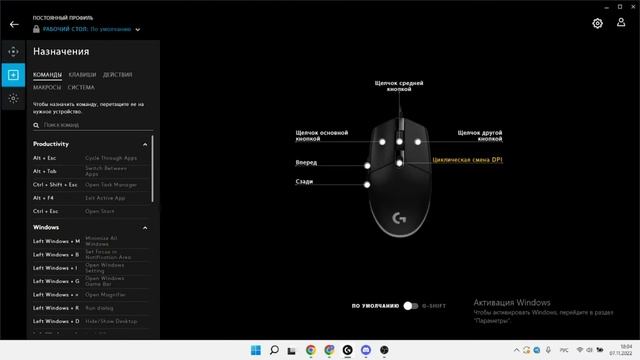The width and height of the screenshot is (640, 360).
Task: Open Task View on the taskbar
Action: pyautogui.click(x=291, y=351)
